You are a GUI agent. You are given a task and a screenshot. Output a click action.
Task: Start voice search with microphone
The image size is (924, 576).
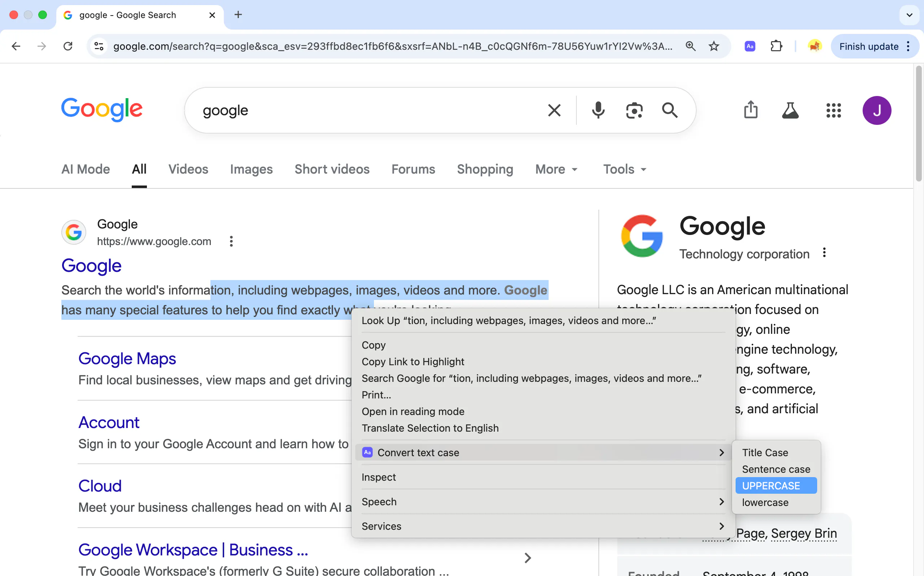(x=598, y=110)
